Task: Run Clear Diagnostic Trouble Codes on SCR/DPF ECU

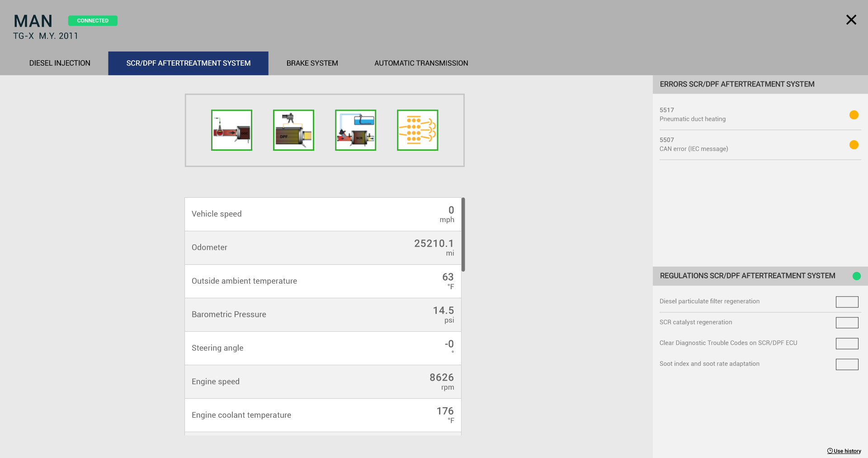Action: coord(847,343)
